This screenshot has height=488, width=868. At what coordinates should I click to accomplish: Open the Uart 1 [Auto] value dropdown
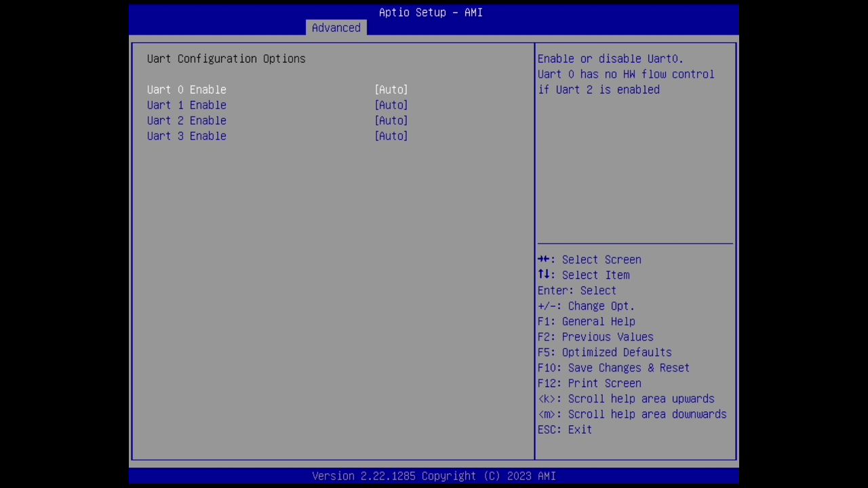(x=391, y=105)
